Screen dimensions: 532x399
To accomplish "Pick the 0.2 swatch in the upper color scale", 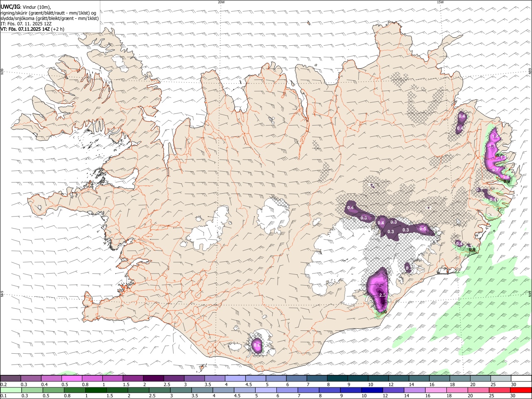I will tap(10, 378).
